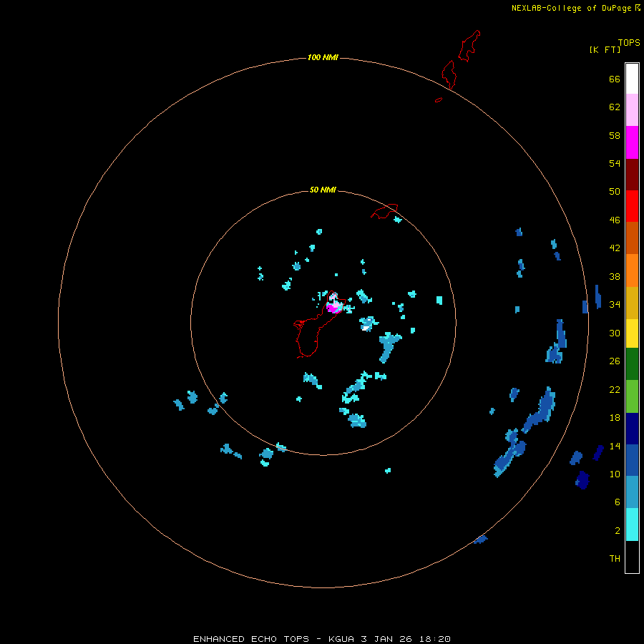Click the "TOPS" legend heading
The image size is (644, 644).
tap(629, 43)
